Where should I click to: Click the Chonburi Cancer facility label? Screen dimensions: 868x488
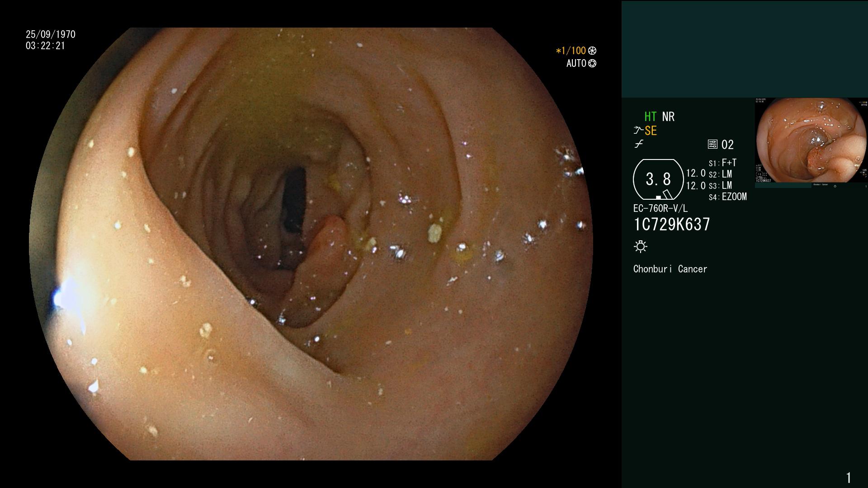pyautogui.click(x=670, y=269)
